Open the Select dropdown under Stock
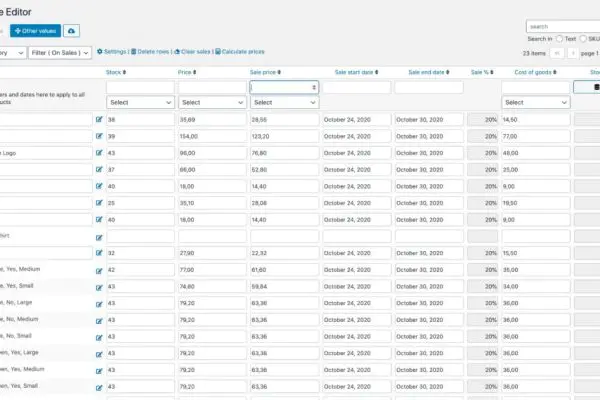Screen dimensions: 600x400 (140, 102)
